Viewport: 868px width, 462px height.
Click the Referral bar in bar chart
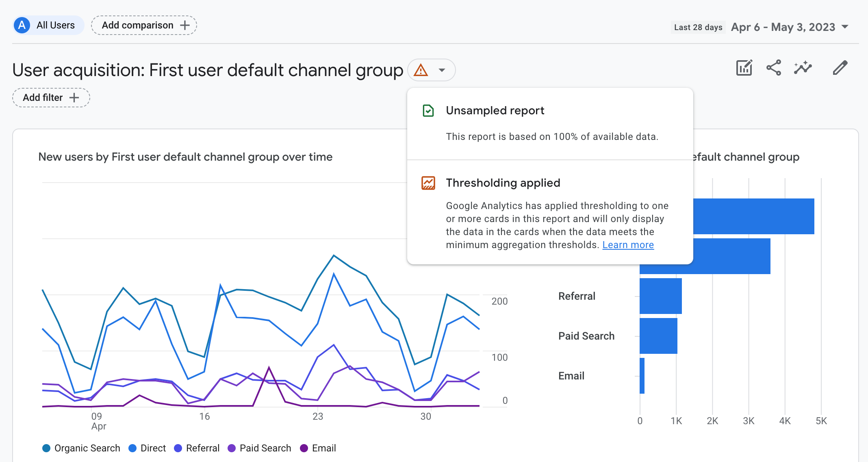660,296
